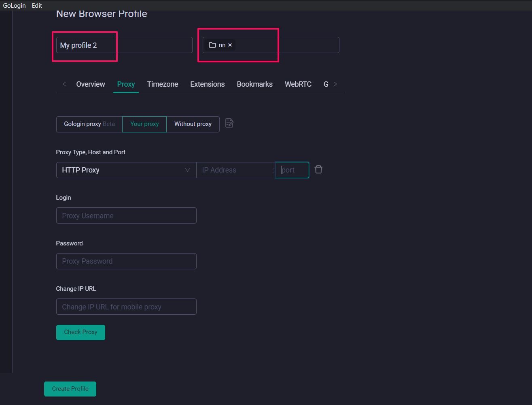Image resolution: width=532 pixels, height=405 pixels.
Task: Open the WebRTC tab
Action: click(298, 84)
